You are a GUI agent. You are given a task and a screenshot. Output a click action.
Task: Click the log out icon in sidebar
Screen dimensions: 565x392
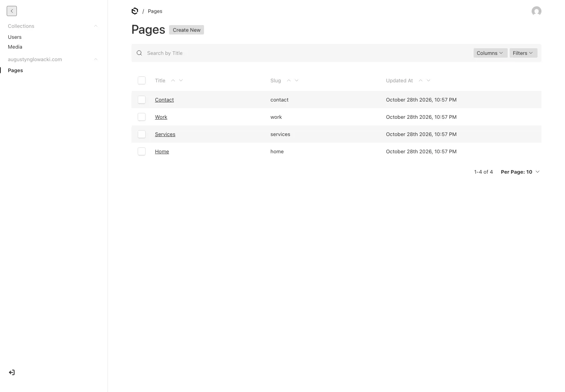tap(12, 372)
